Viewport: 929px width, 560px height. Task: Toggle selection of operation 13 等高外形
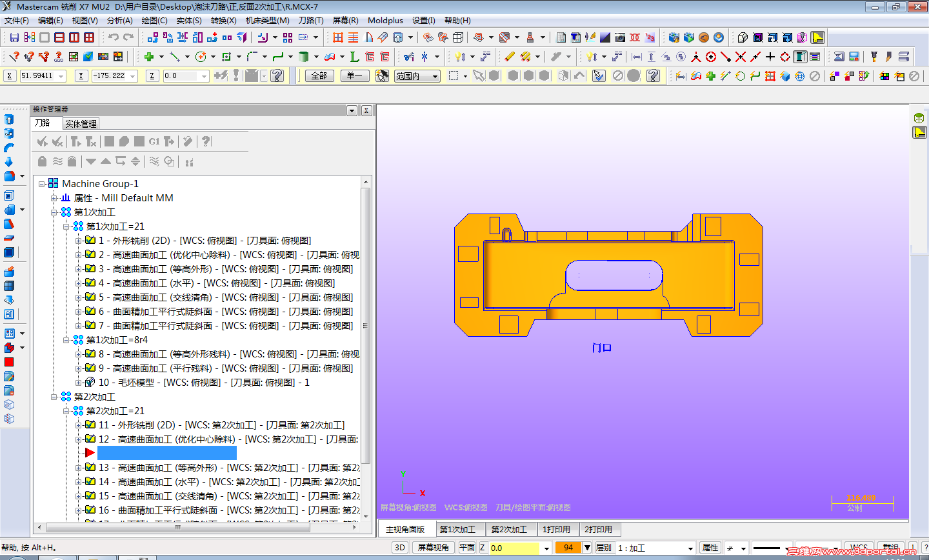click(90, 468)
